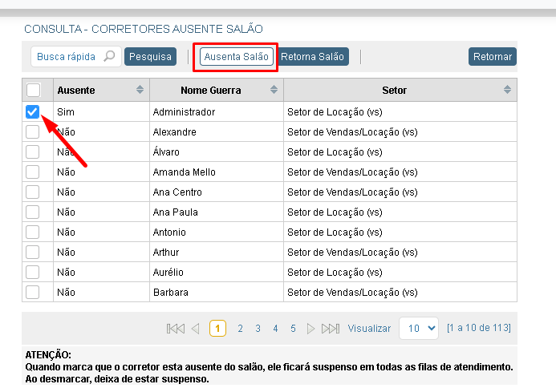This screenshot has height=392, width=556.
Task: Sort table by Nome Guerra column arrows
Action: coord(274,90)
